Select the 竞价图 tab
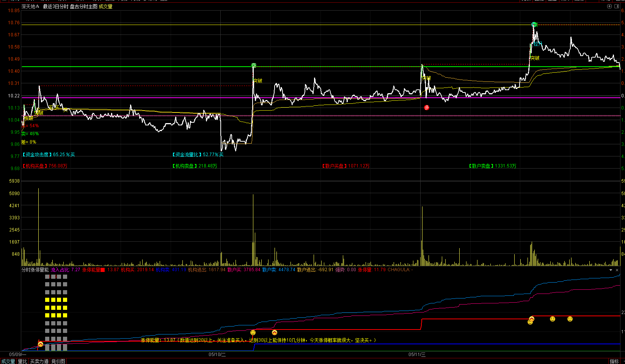The image size is (625, 364). [58, 361]
